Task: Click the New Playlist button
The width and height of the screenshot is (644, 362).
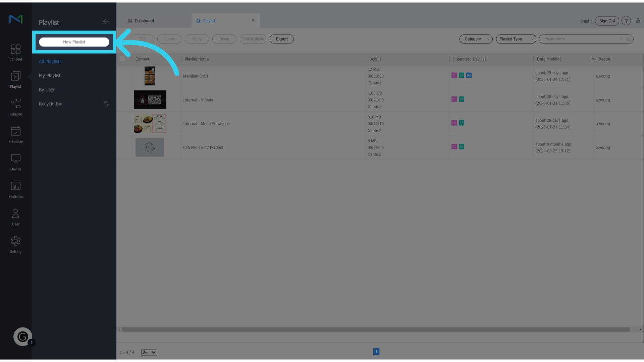Action: pyautogui.click(x=74, y=42)
